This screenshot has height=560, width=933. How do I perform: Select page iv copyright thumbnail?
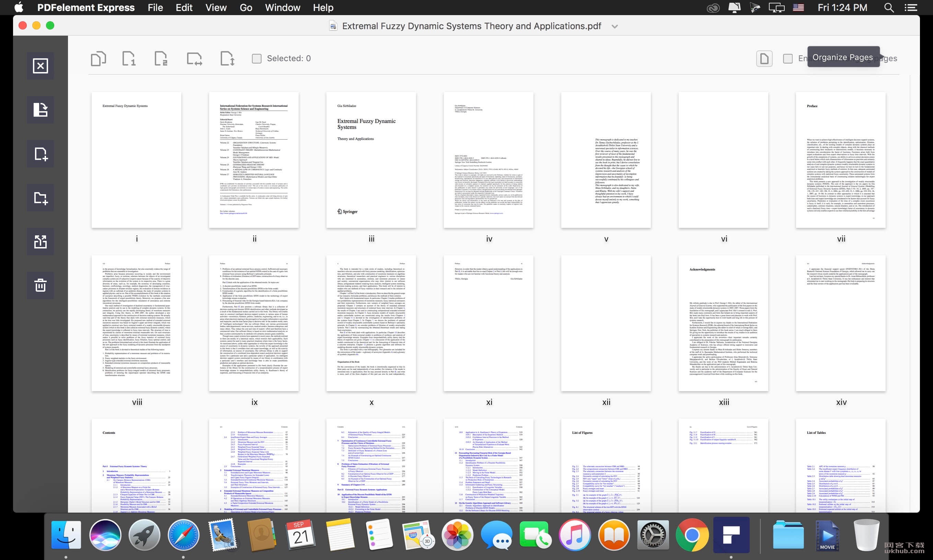pyautogui.click(x=488, y=160)
